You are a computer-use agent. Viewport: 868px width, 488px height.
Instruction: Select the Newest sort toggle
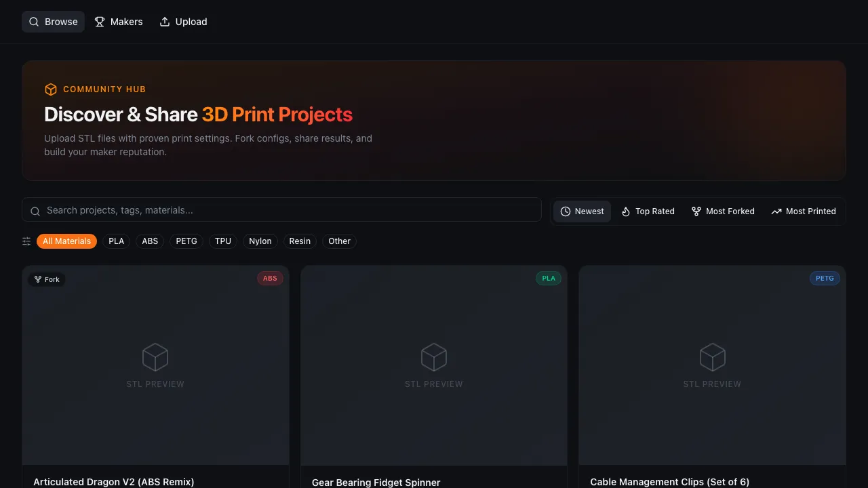(x=582, y=211)
